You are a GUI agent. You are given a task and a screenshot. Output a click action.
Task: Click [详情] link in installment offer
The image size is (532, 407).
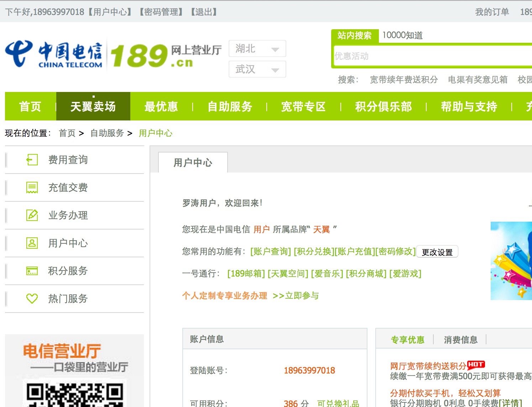(510, 403)
